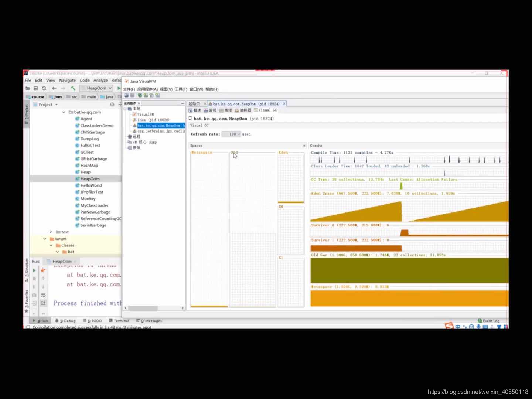Open the File menu in IntelliJ

28,80
